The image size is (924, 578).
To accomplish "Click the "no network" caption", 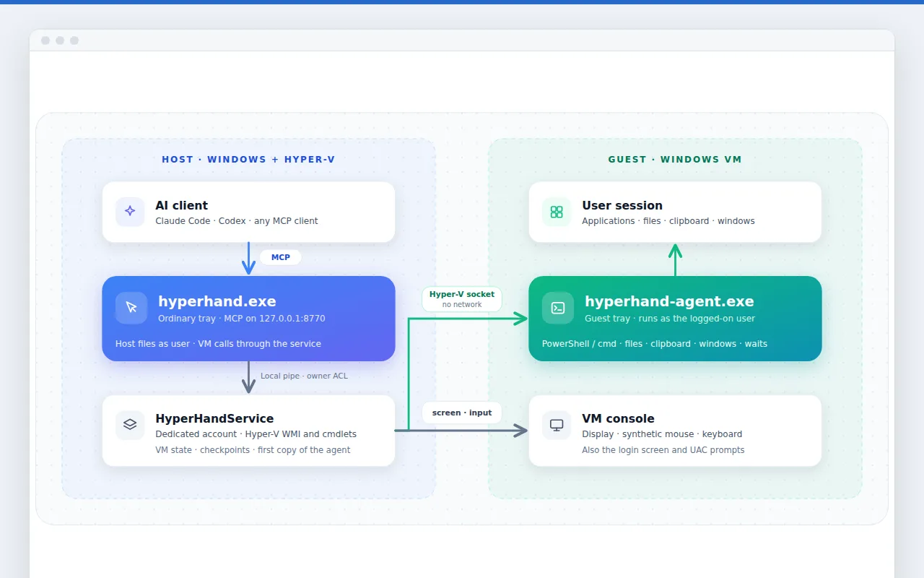I will pos(462,305).
